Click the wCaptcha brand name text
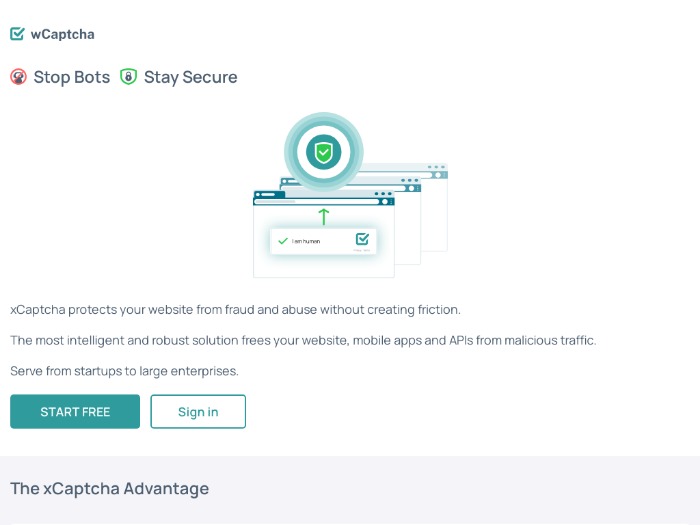Viewport: 700px width, 525px height. [62, 34]
